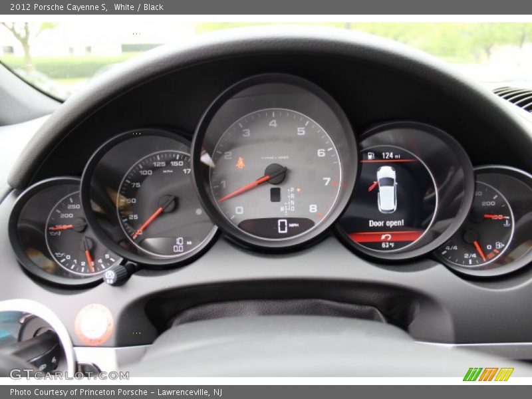The height and width of the screenshot is (399, 532).
Task: Click the tachometer needle hub
Action: coord(275,174)
